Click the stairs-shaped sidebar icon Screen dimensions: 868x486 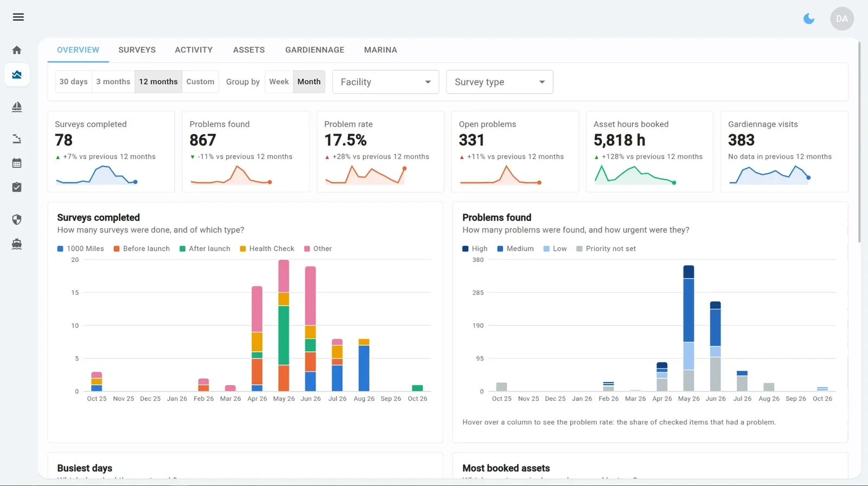(x=17, y=139)
